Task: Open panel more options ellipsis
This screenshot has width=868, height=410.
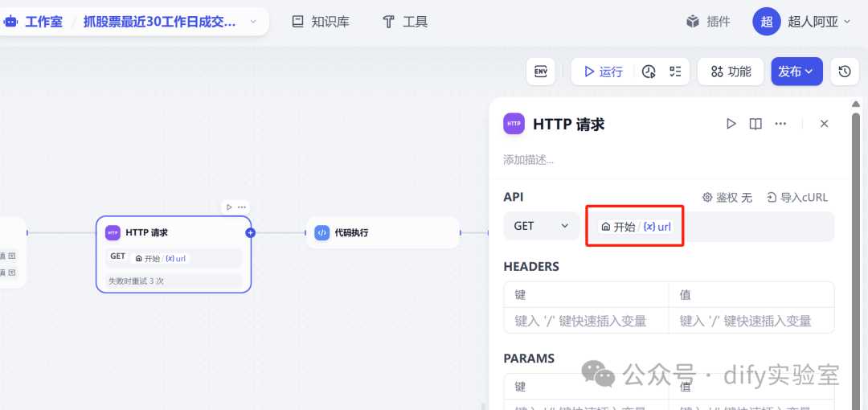Action: pyautogui.click(x=780, y=124)
